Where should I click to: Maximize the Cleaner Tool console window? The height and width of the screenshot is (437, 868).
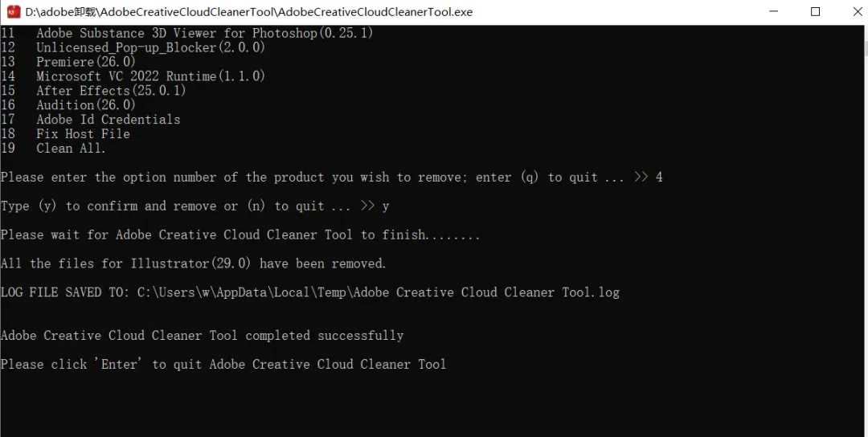coord(815,11)
